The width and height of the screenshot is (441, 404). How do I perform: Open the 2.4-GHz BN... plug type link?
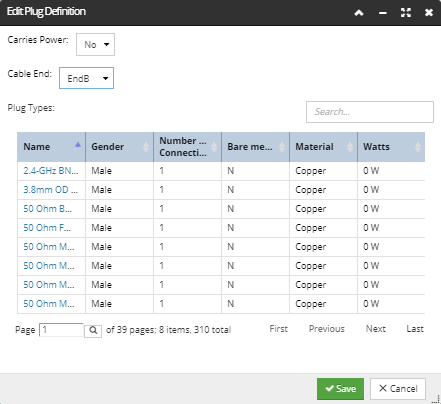tap(51, 171)
